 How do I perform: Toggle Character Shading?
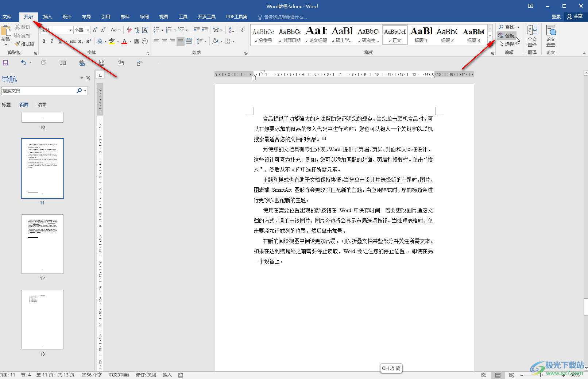click(137, 41)
